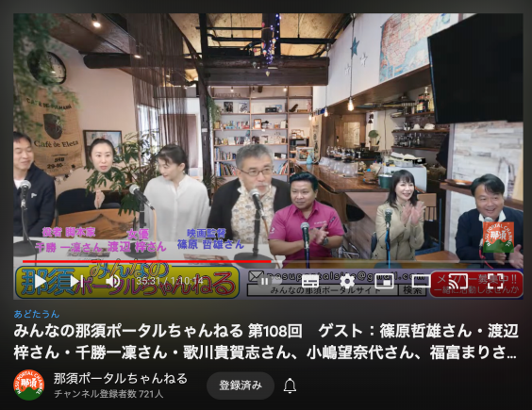Viewport: 532px width, 410px height.
Task: Click the Nasu Portal channel watermark on video
Action: (x=498, y=237)
